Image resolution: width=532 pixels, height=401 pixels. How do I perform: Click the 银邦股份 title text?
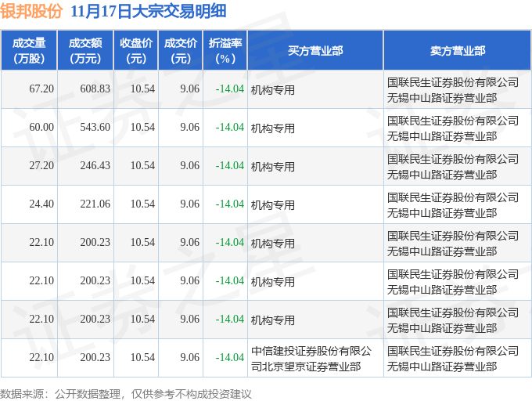point(31,11)
